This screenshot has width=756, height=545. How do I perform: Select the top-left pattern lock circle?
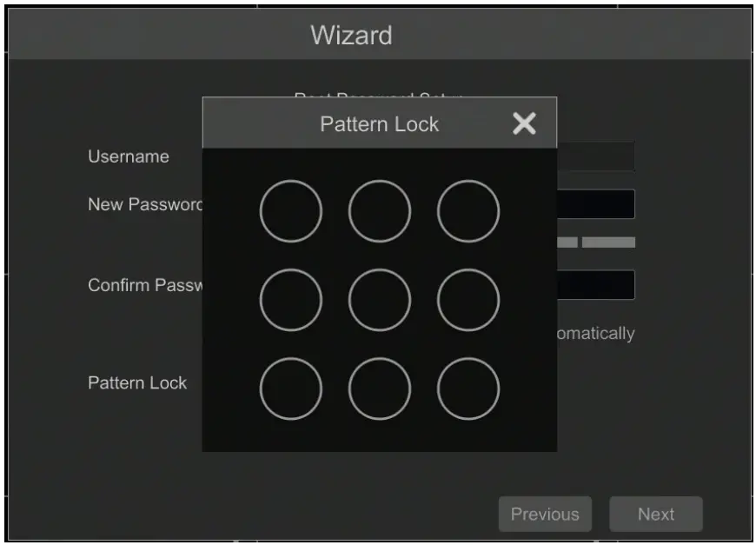pos(291,211)
